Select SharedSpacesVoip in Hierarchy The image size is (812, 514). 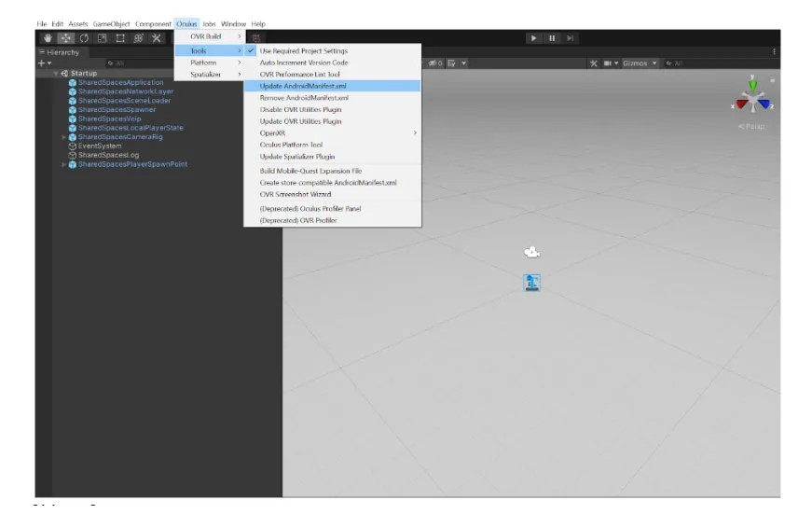(109, 118)
